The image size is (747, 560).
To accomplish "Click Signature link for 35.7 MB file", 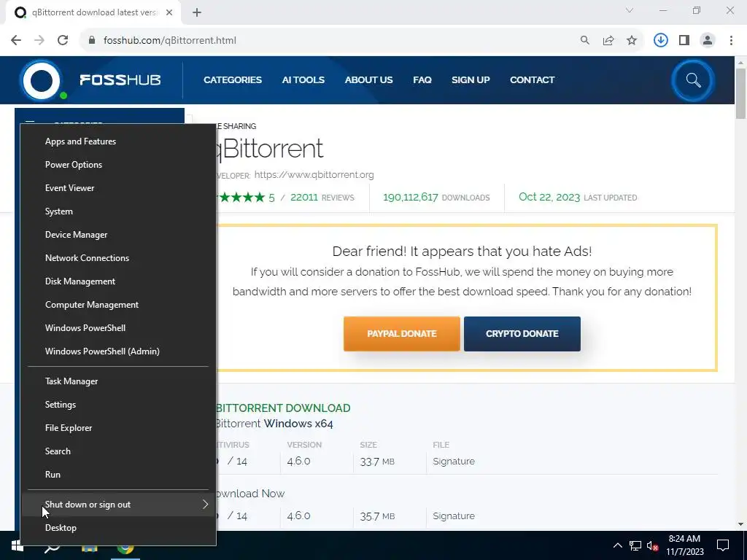I will 454,516.
